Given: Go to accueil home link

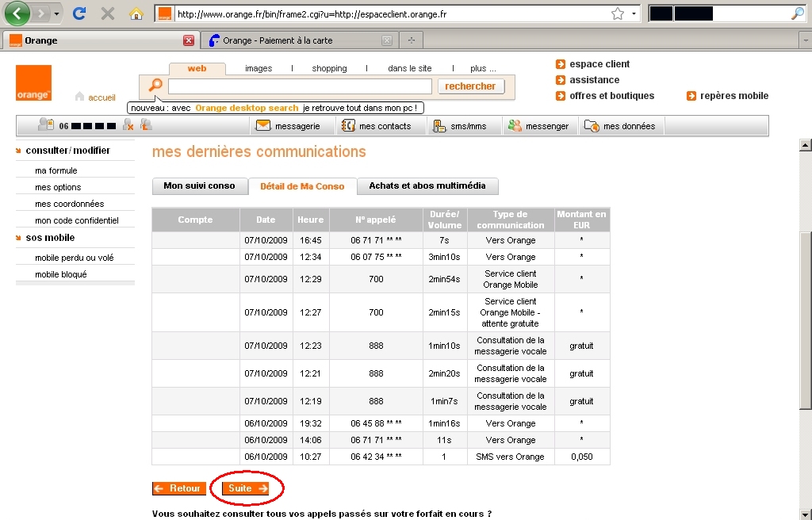Looking at the screenshot, I should [96, 97].
